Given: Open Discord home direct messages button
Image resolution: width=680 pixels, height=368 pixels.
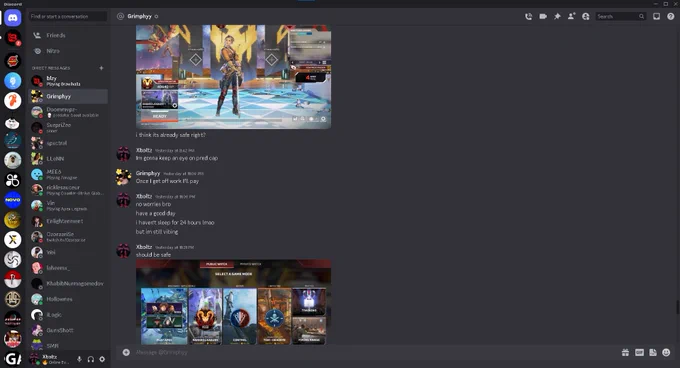Looking at the screenshot, I should [x=13, y=18].
